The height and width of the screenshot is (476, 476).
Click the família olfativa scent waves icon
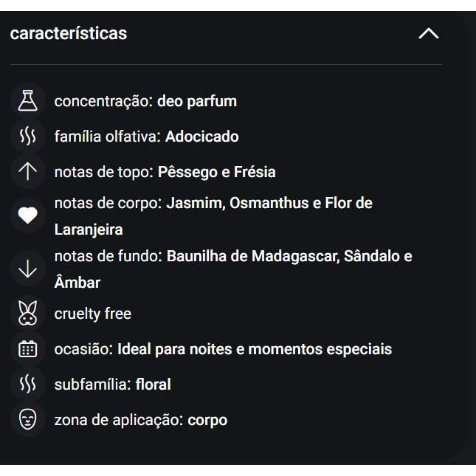pyautogui.click(x=27, y=137)
